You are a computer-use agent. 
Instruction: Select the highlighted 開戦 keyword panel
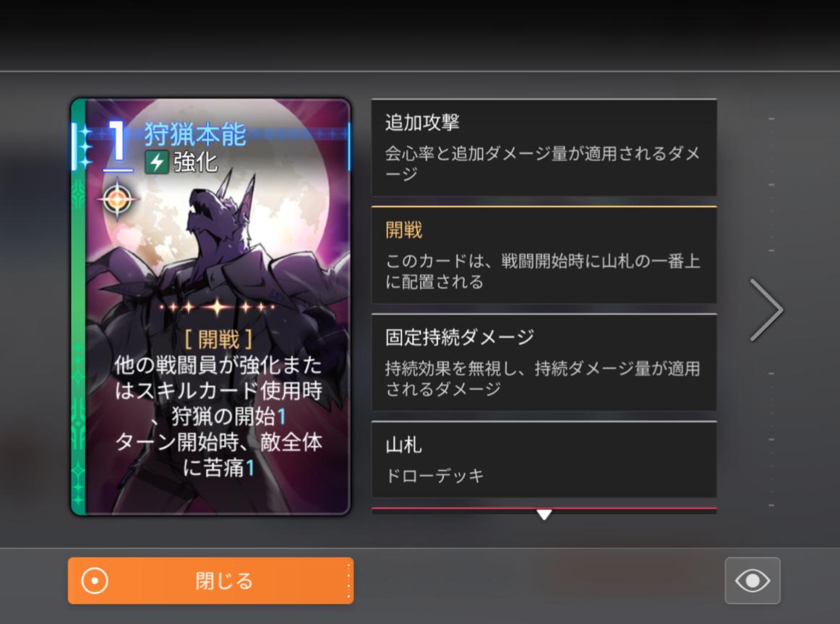coord(544,255)
